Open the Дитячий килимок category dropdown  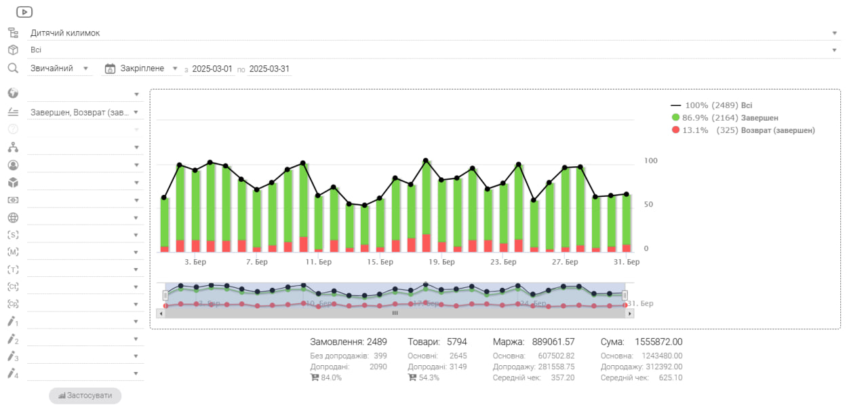coord(435,33)
